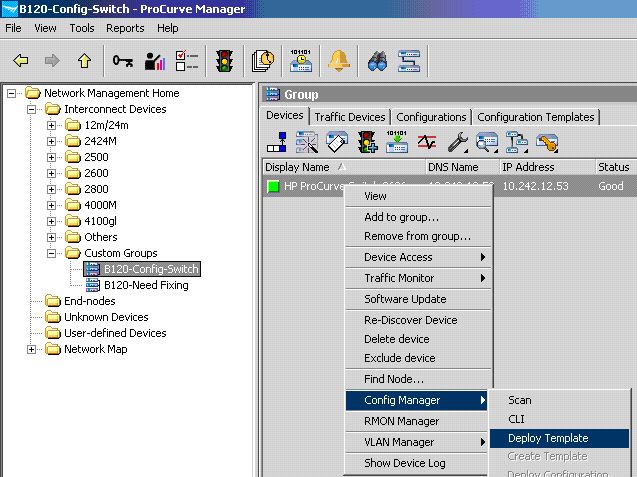This screenshot has height=477, width=637.
Task: Click the network topology blue squares icon
Action: [x=277, y=142]
